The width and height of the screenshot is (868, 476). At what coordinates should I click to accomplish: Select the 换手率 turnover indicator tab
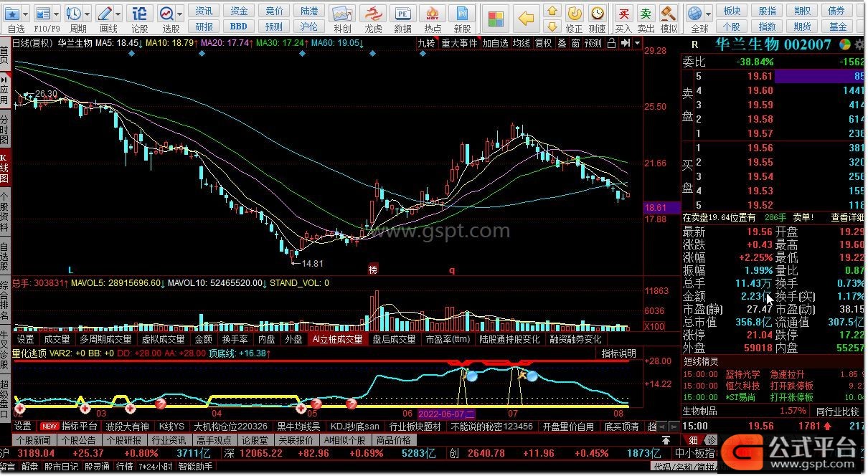click(235, 339)
